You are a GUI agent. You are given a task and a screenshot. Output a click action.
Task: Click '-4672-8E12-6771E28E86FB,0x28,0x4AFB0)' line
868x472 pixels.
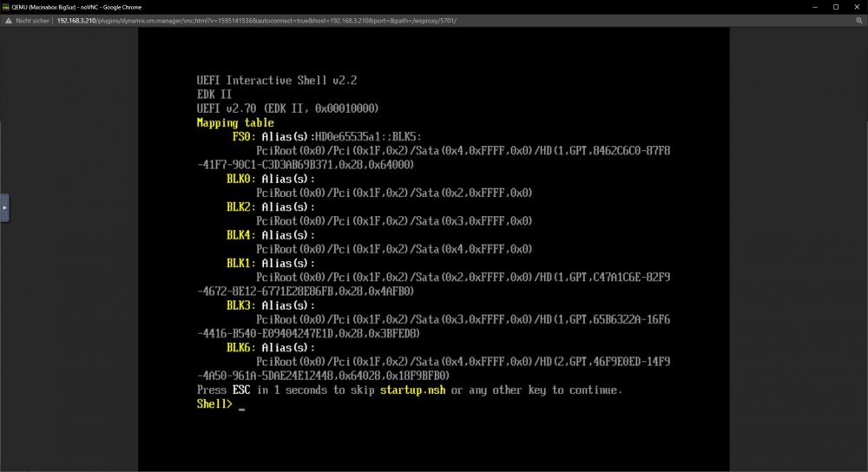(306, 292)
